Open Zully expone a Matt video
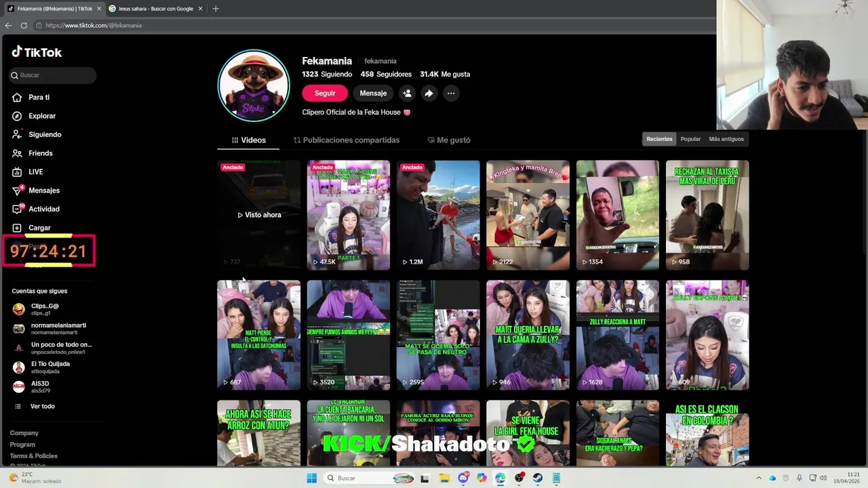The width and height of the screenshot is (868, 488). [x=707, y=335]
